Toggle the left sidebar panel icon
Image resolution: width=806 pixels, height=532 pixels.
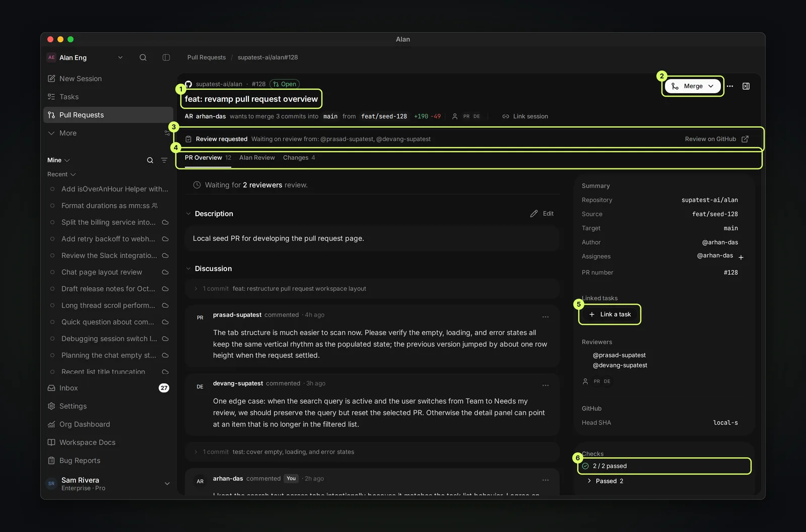[166, 57]
